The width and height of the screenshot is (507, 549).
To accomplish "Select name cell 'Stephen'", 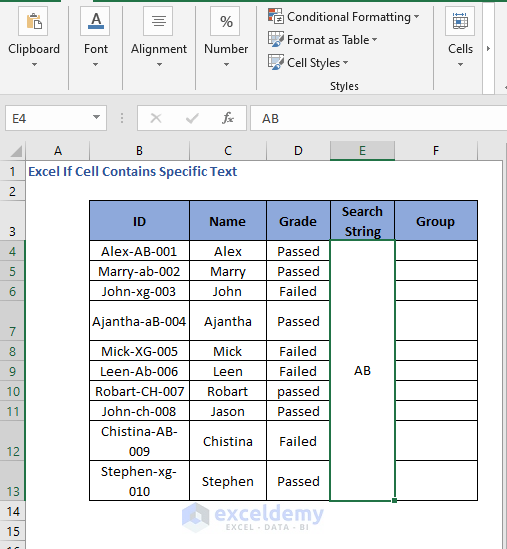I will point(228,481).
